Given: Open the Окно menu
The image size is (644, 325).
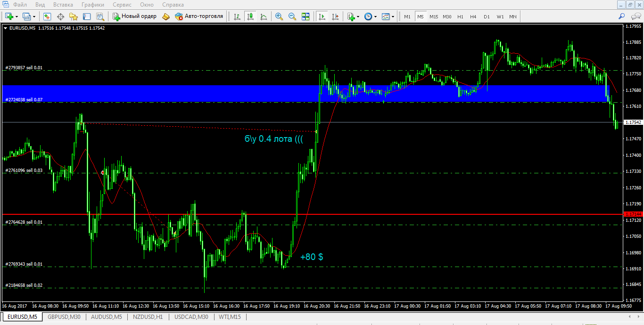Looking at the screenshot, I should [147, 5].
